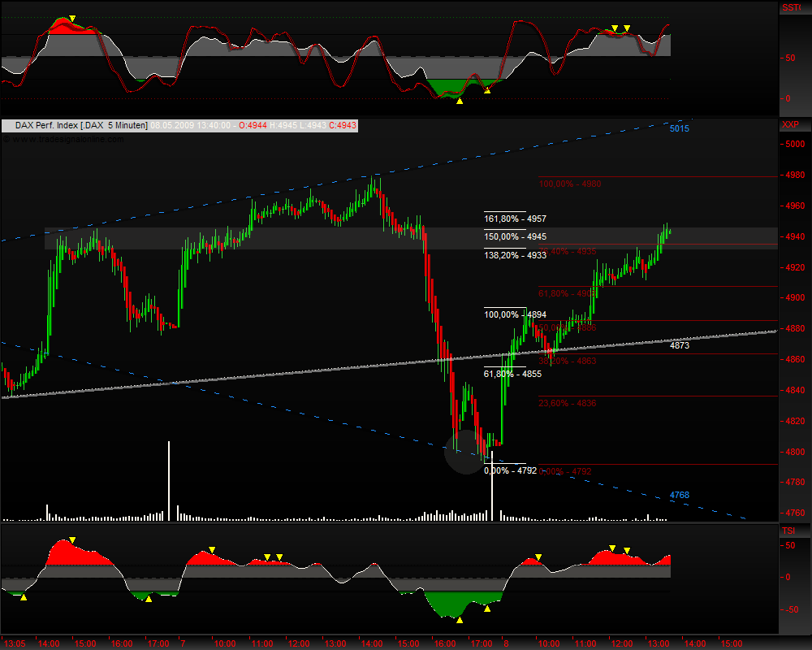Click the white 61,80% - 4855 level label

pyautogui.click(x=512, y=374)
